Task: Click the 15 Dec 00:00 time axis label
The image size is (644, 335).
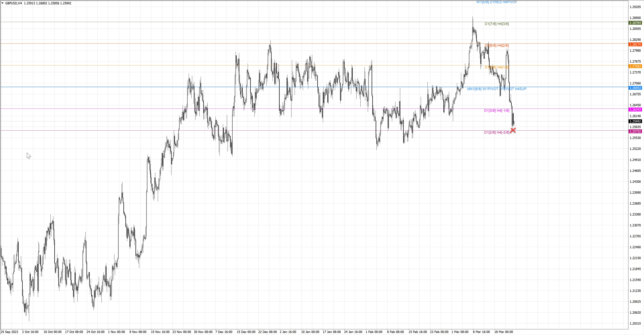Action: [x=246, y=332]
